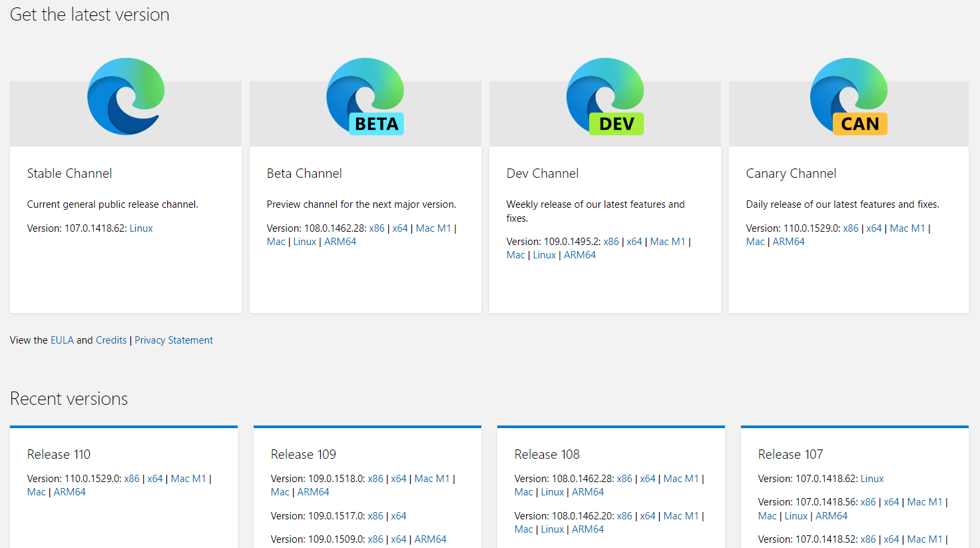Viewport: 980px width, 548px height.
Task: Select the Recent versions heading
Action: coord(69,399)
